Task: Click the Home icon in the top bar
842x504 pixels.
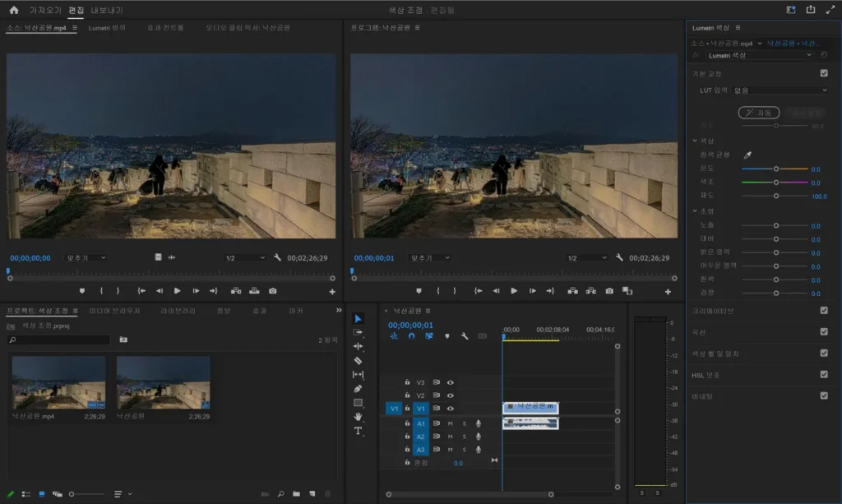Action: coord(14,10)
